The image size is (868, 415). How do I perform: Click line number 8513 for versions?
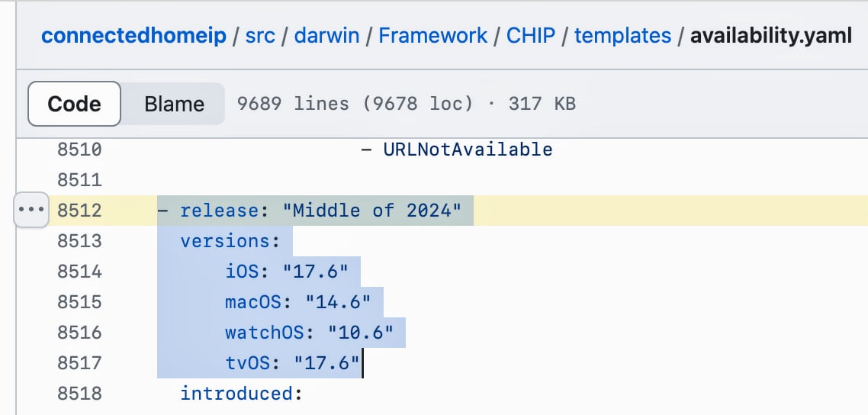tap(79, 241)
